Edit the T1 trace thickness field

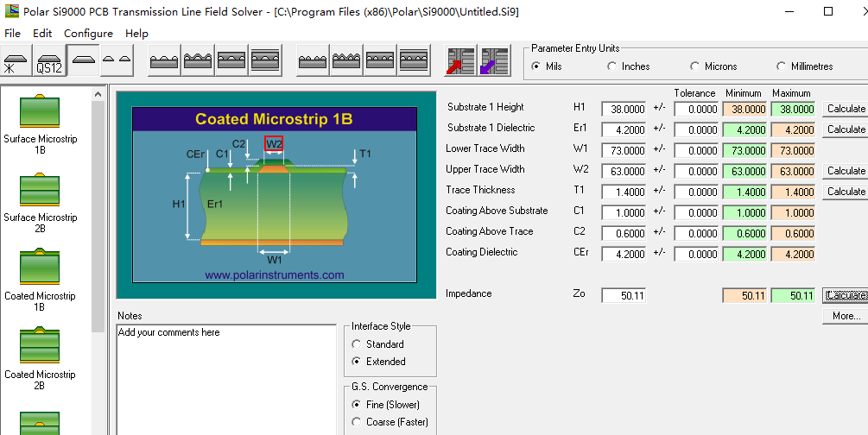pos(624,192)
